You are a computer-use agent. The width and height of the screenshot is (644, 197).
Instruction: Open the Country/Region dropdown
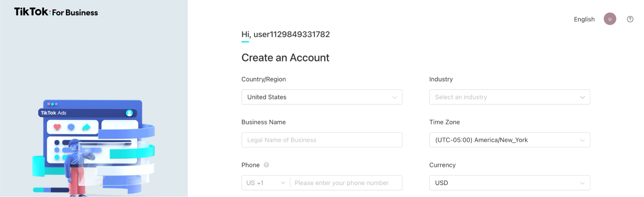point(322,97)
